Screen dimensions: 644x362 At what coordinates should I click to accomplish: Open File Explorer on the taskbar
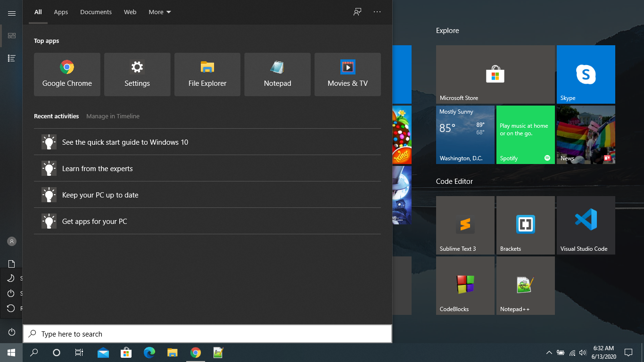click(173, 353)
